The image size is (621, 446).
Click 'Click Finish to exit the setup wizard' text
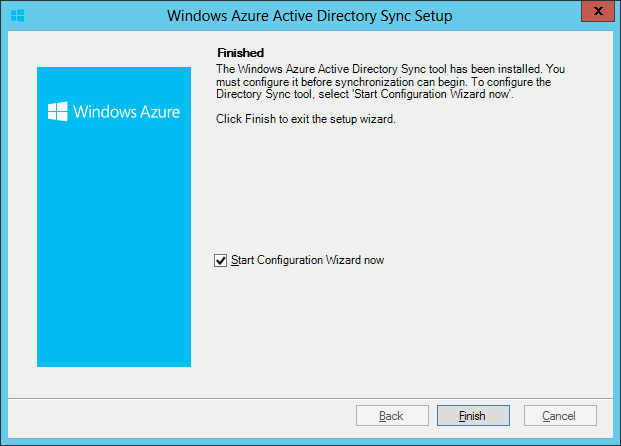coord(306,119)
